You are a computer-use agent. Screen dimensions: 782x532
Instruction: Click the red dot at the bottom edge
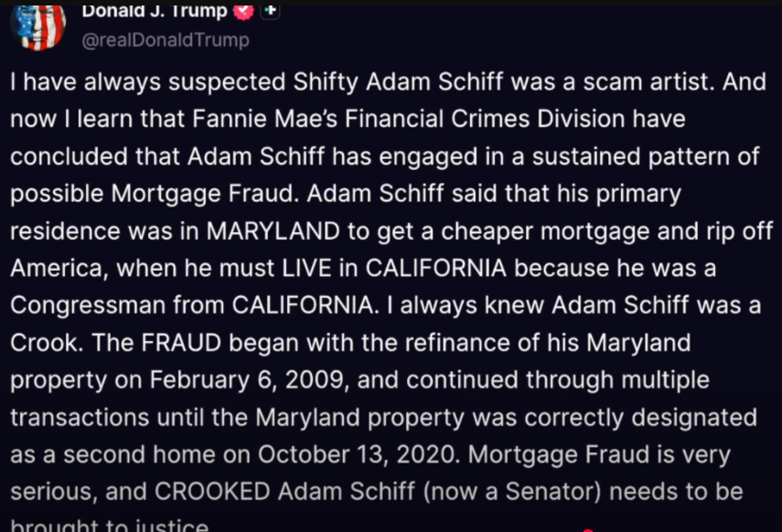[x=588, y=530]
